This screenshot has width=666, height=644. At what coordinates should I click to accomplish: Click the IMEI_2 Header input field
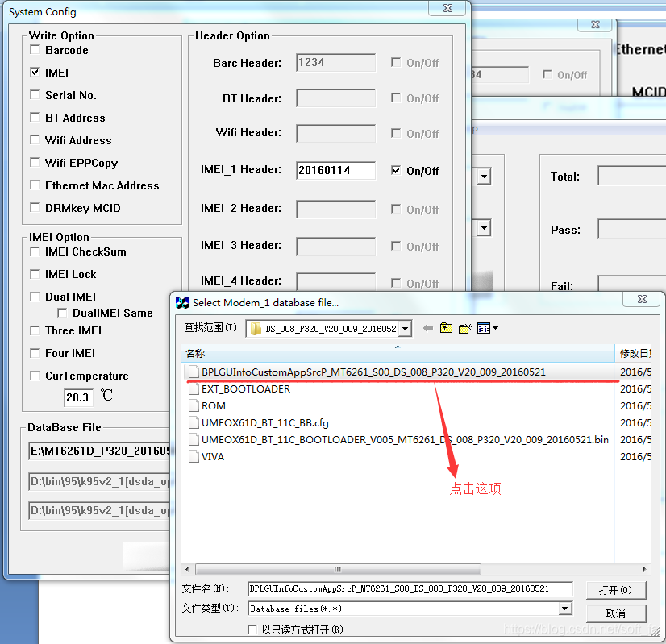[x=336, y=210]
